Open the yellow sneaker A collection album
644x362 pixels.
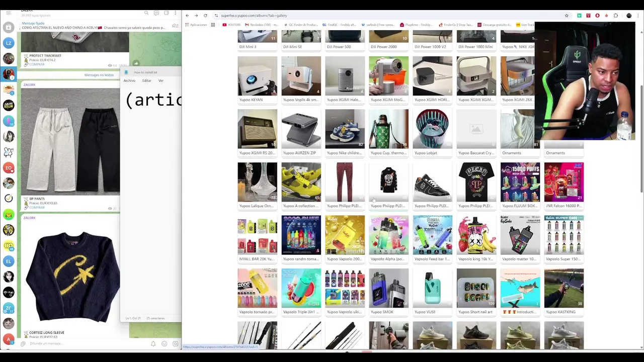[x=301, y=186]
